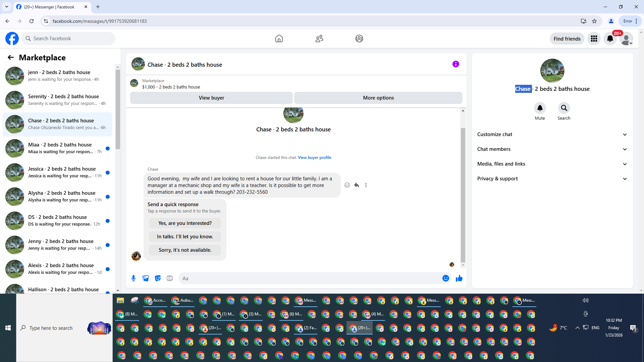Click the chat messages vertical scrollbar
The width and height of the screenshot is (644, 362).
point(463,194)
